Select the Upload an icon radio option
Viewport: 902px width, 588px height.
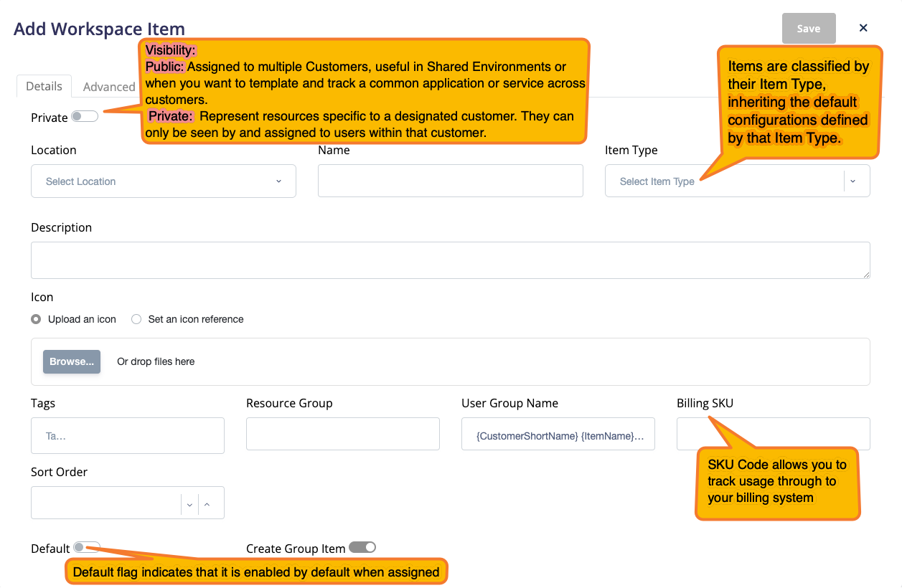click(36, 319)
